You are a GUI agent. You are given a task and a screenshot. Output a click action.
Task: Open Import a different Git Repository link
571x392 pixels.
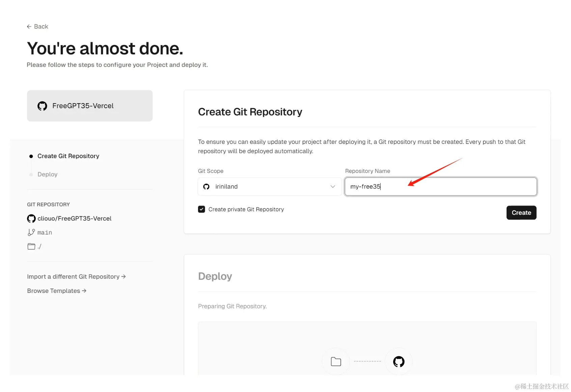click(x=76, y=276)
